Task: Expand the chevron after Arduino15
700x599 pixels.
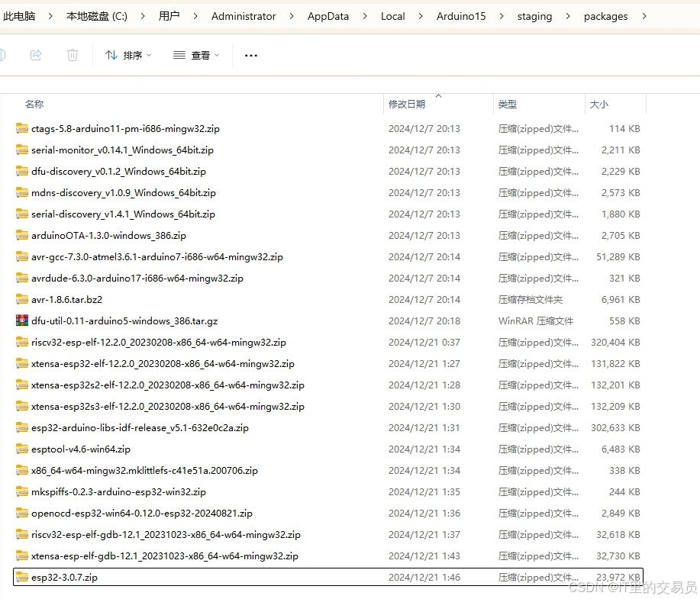Action: coord(502,16)
